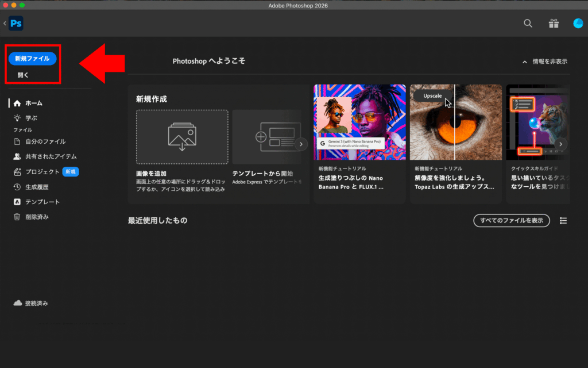Open the Topaz Labs upscale tutorial thumbnail
The height and width of the screenshot is (368, 588).
click(x=455, y=122)
